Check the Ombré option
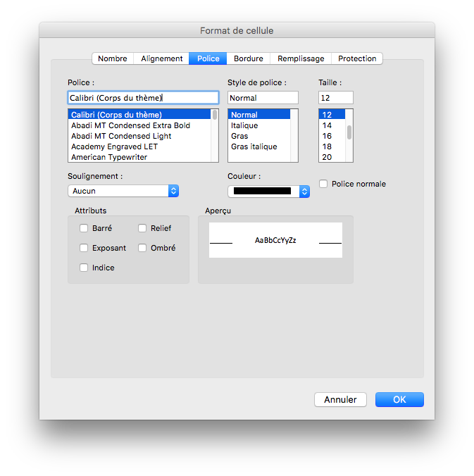The height and width of the screenshot is (476, 474). [x=142, y=248]
